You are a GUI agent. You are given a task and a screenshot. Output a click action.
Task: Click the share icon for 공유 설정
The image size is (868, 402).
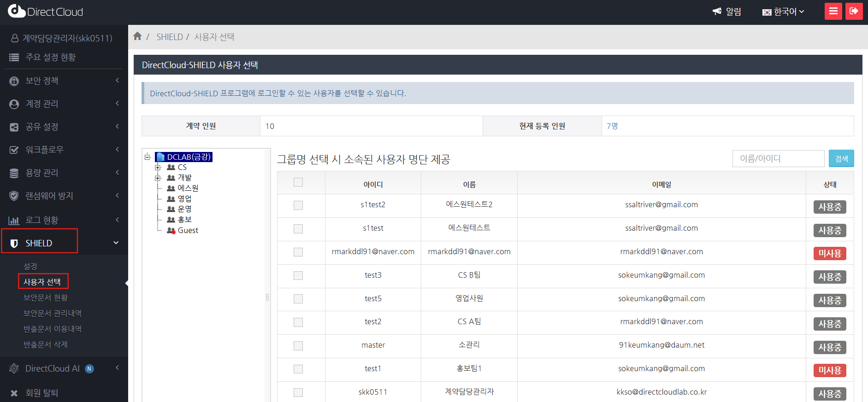click(14, 127)
